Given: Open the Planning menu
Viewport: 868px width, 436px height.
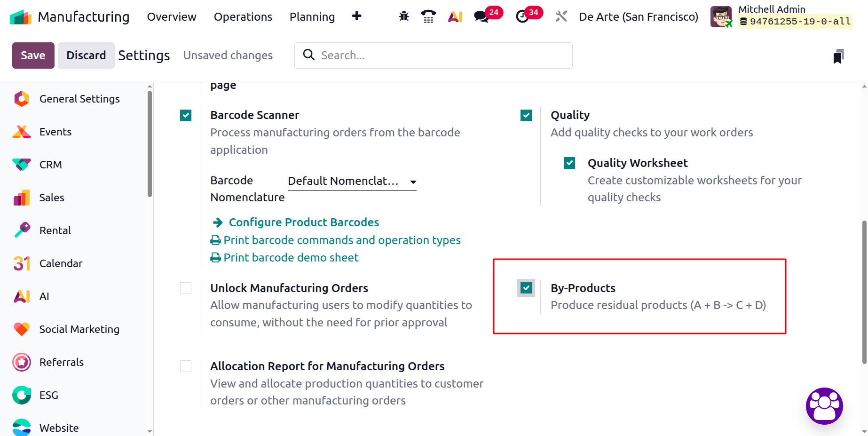Looking at the screenshot, I should 312,17.
